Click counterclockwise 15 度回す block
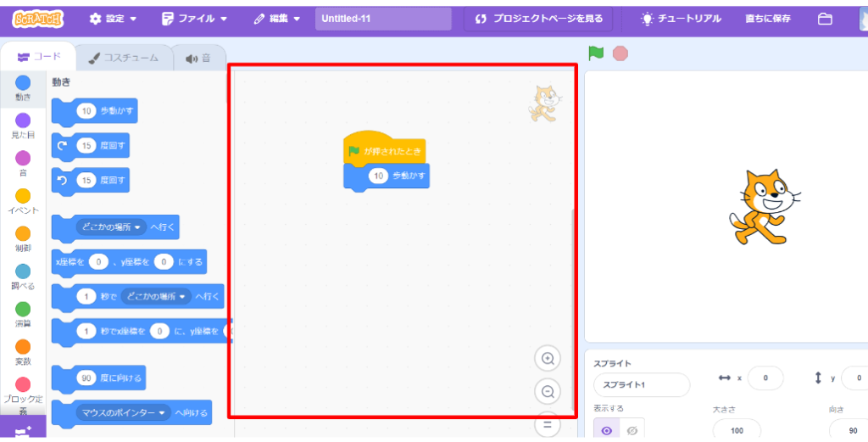 (90, 181)
